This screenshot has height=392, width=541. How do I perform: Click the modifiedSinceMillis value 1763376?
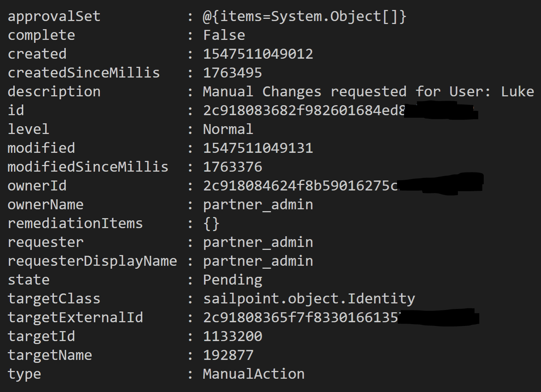[232, 167]
